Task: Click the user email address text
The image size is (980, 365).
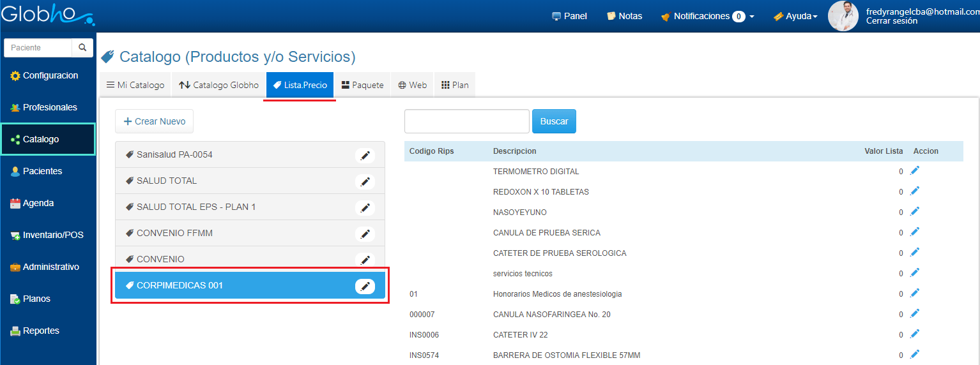Action: 923,11
